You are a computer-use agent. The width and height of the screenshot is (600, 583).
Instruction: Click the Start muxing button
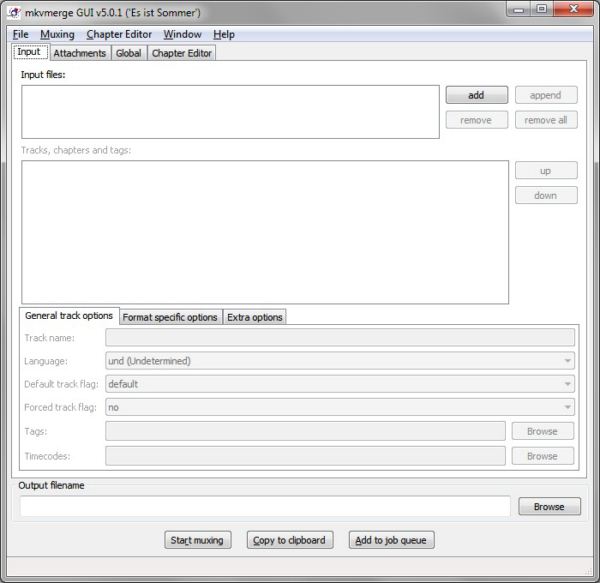pos(198,540)
